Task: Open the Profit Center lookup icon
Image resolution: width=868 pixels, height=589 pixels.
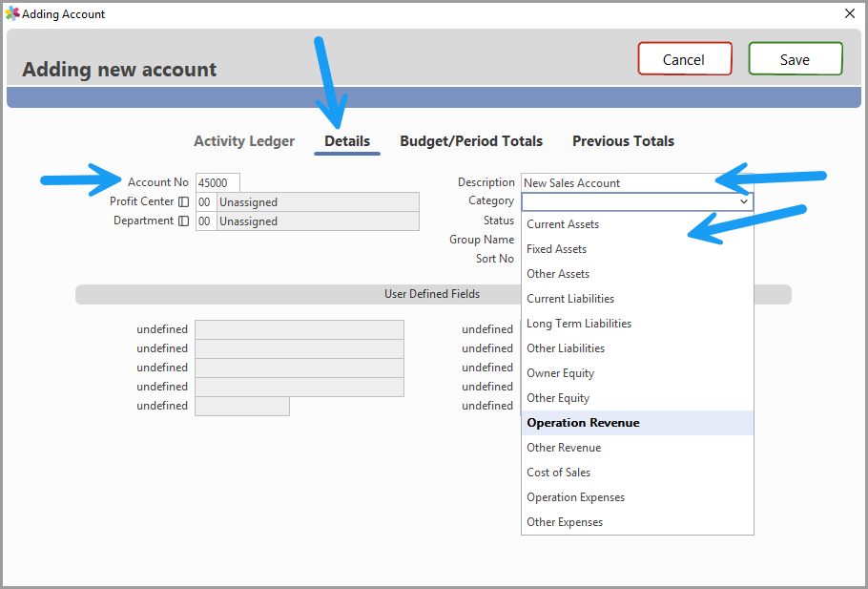Action: pyautogui.click(x=184, y=202)
